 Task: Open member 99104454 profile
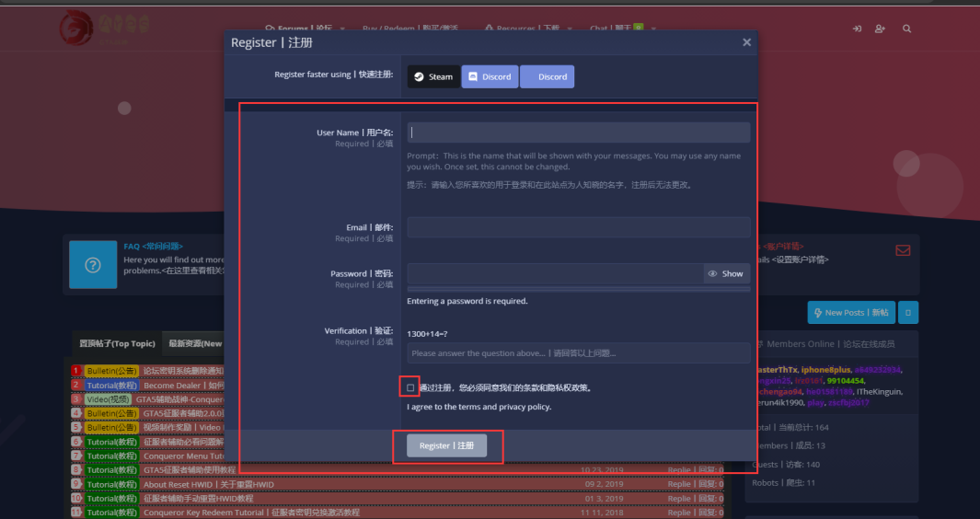tap(845, 380)
